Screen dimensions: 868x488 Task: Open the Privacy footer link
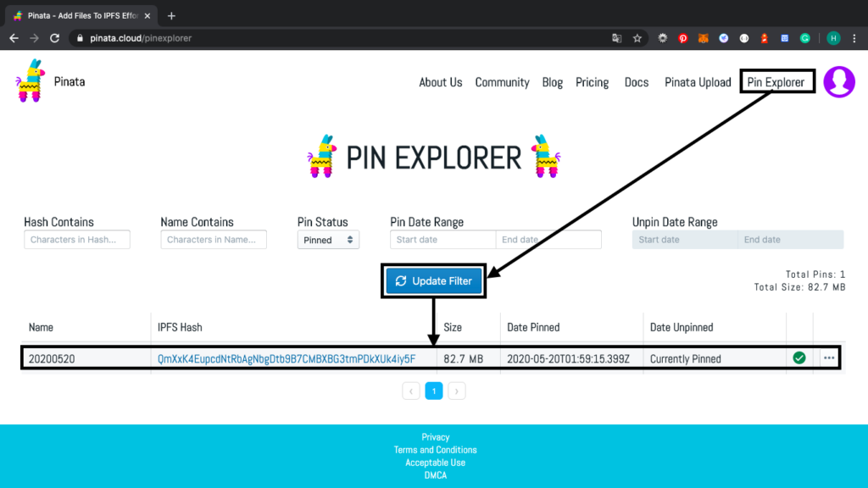click(x=435, y=437)
